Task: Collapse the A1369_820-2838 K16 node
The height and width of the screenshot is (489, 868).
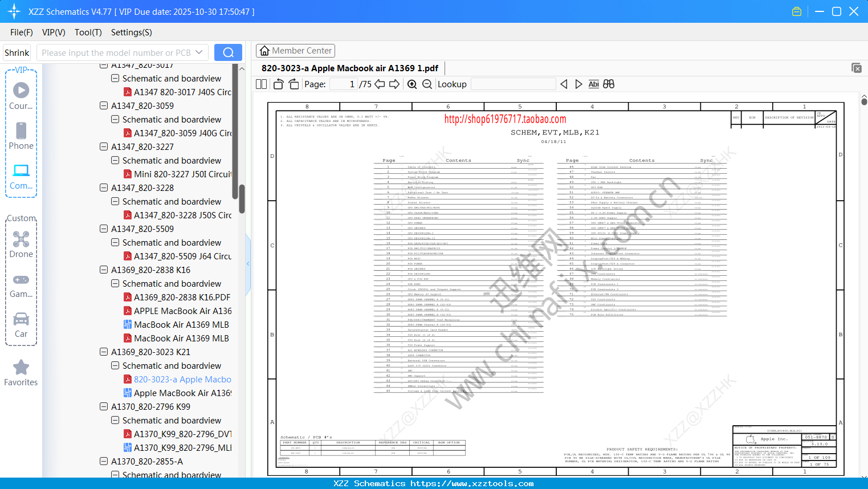Action: coord(104,270)
